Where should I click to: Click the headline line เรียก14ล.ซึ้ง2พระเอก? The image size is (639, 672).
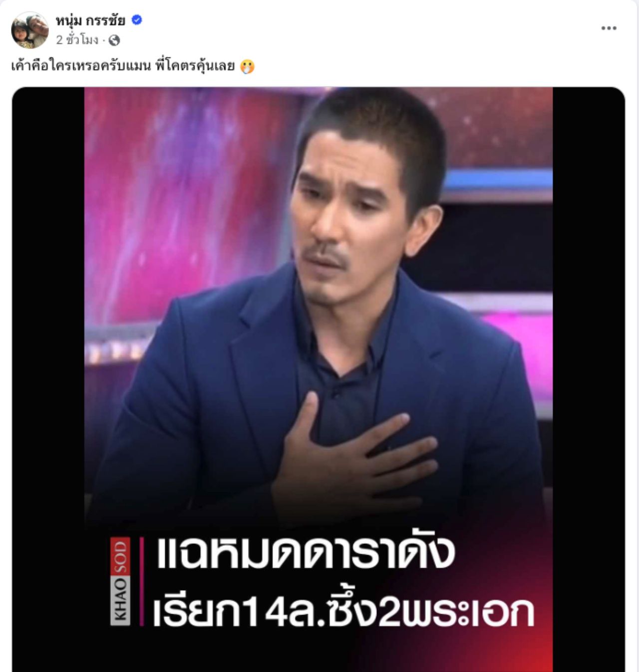pyautogui.click(x=343, y=611)
